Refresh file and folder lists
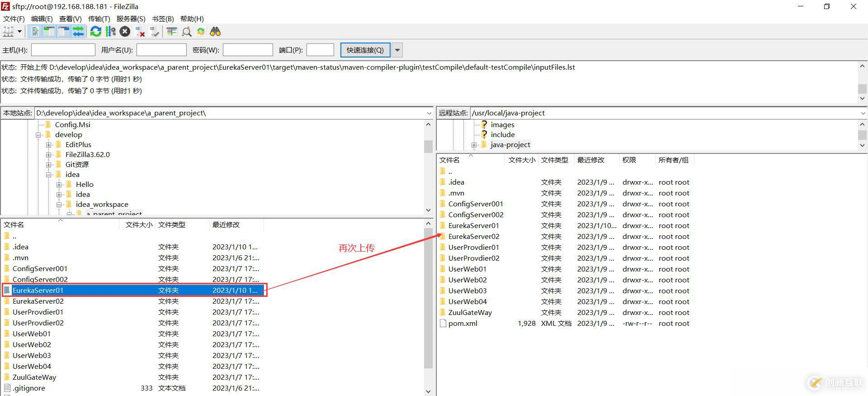 [x=95, y=32]
